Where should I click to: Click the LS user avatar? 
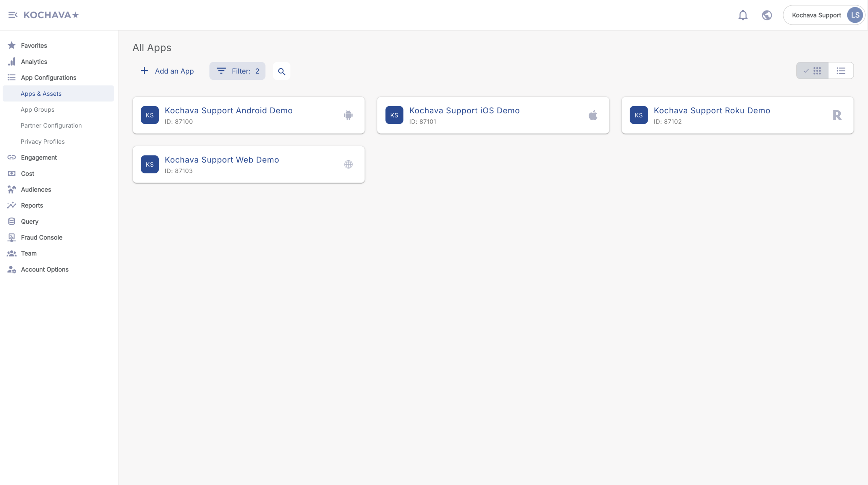(855, 15)
